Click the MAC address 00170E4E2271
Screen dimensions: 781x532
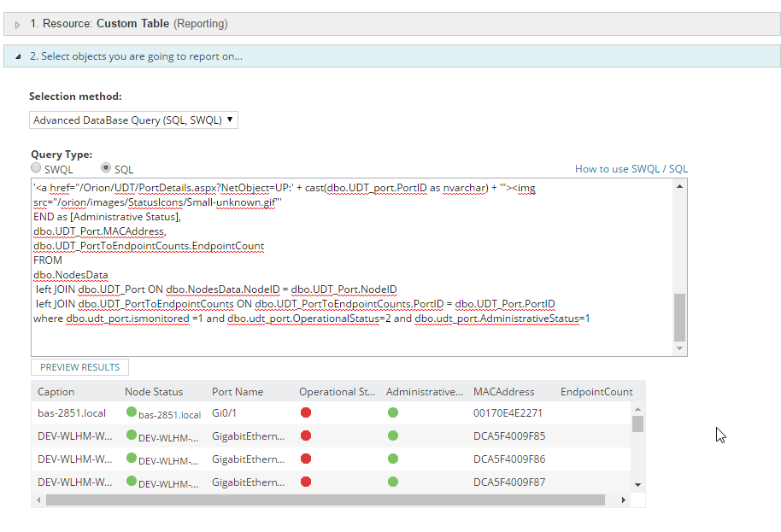(508, 413)
